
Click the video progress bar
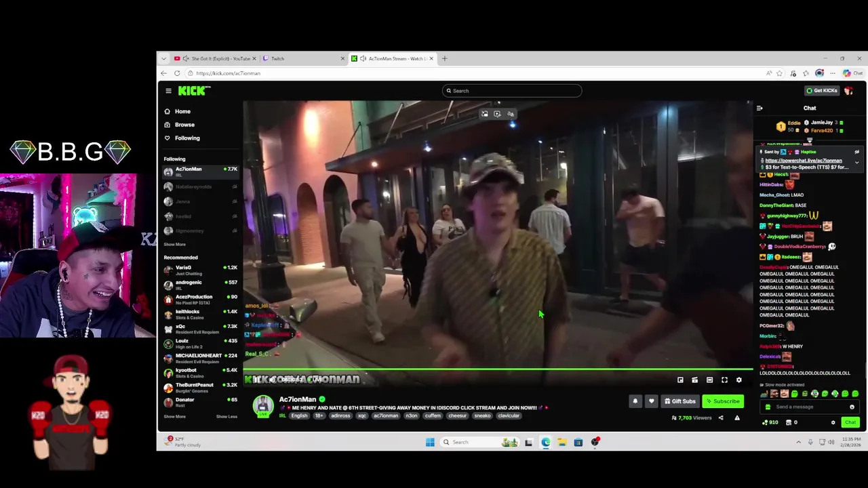[x=498, y=369]
